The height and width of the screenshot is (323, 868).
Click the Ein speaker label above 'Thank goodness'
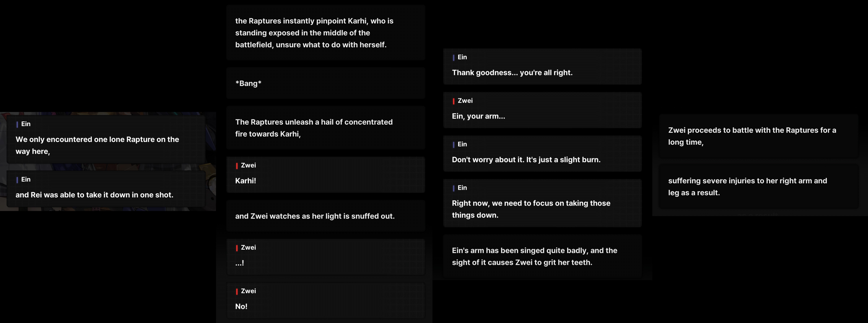tap(462, 57)
